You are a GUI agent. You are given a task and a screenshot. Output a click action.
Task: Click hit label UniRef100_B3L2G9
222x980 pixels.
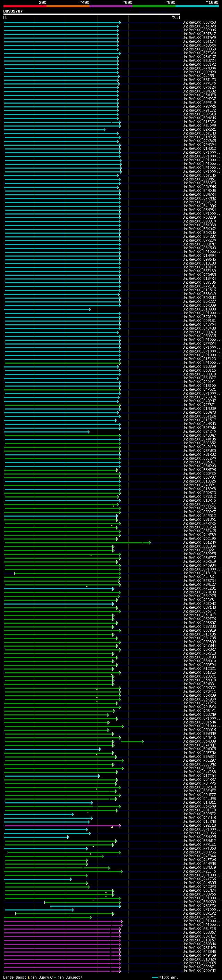point(199,527)
